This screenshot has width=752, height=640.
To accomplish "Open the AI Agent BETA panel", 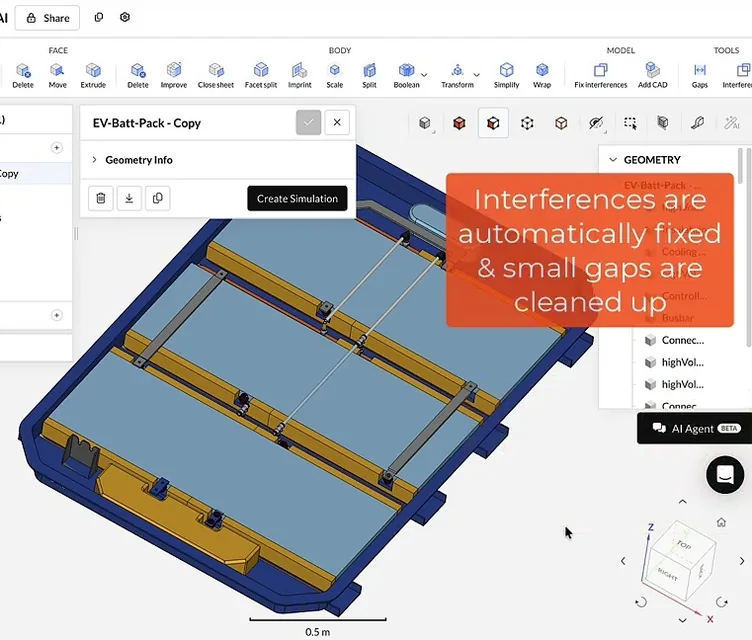I will coord(694,428).
